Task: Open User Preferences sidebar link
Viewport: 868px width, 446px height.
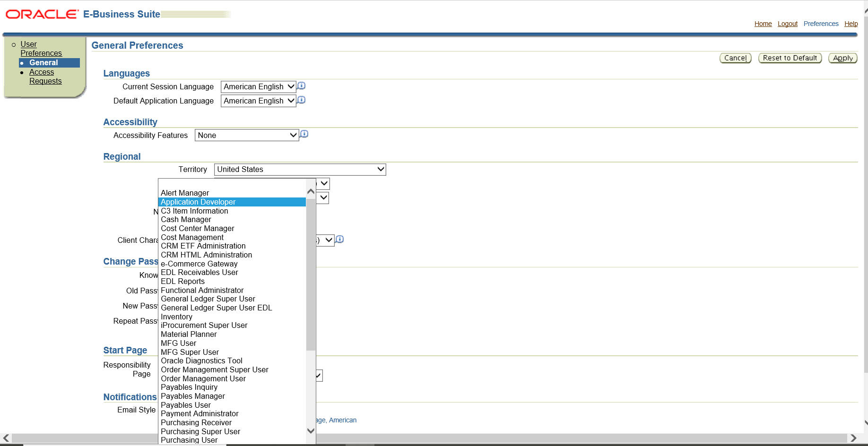Action: click(x=41, y=49)
